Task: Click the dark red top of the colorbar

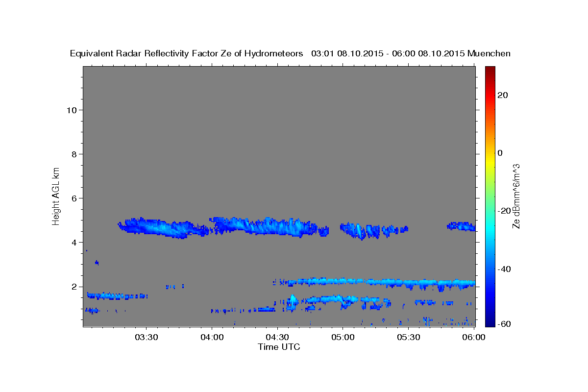Action: pos(490,70)
